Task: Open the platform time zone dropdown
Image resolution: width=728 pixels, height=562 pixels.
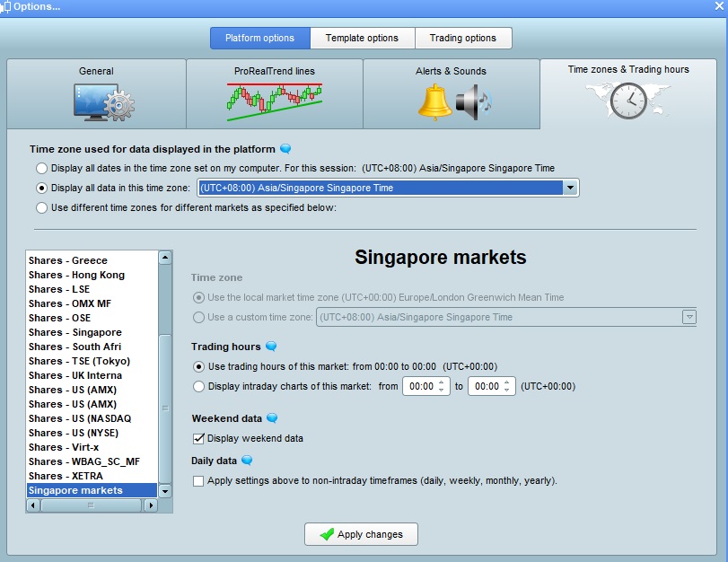Action: [x=570, y=188]
